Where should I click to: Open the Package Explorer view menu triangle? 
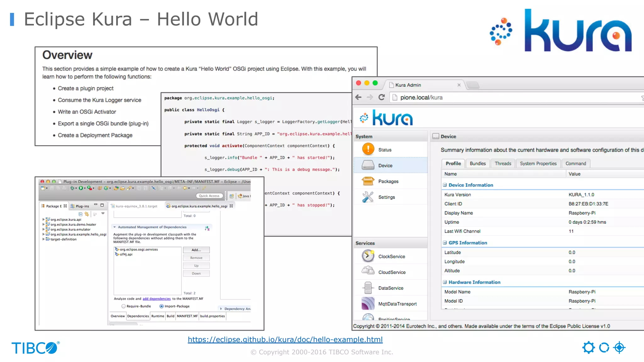click(x=103, y=213)
